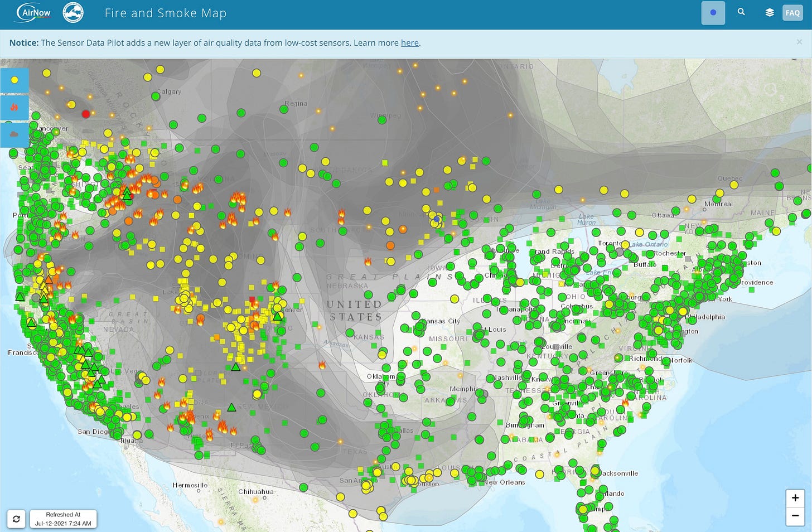Click the round agency seal logo beside AirNow
This screenshot has width=812, height=532.
point(73,12)
